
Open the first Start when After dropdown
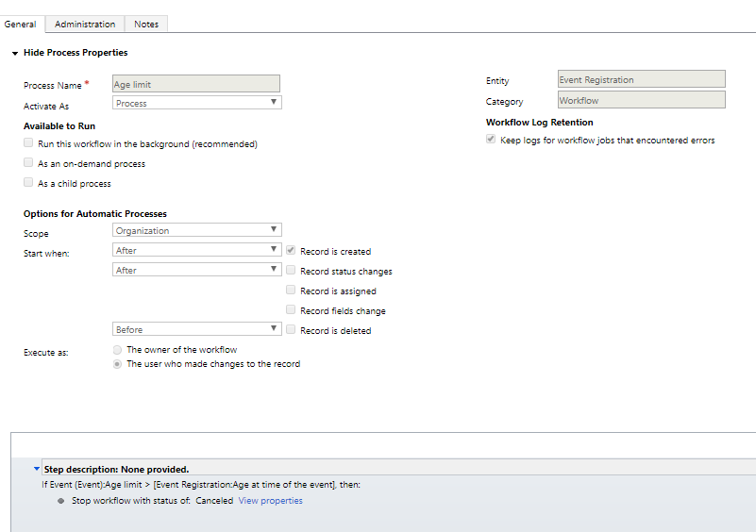pyautogui.click(x=196, y=251)
